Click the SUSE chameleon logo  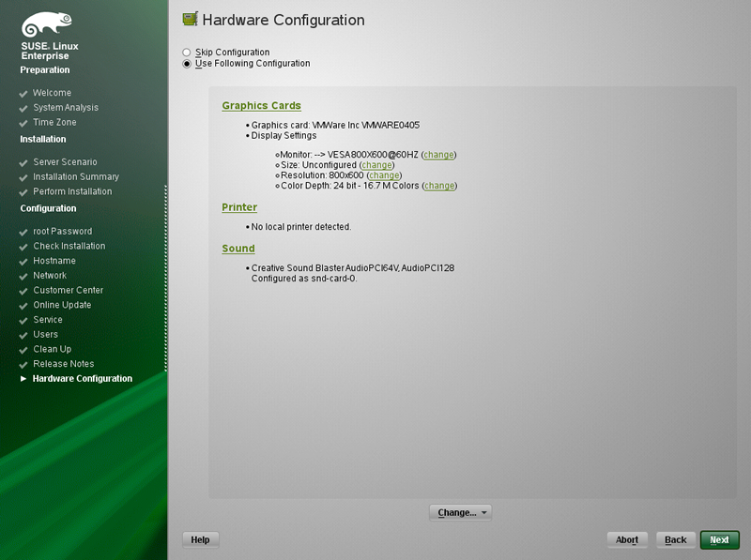[46, 24]
